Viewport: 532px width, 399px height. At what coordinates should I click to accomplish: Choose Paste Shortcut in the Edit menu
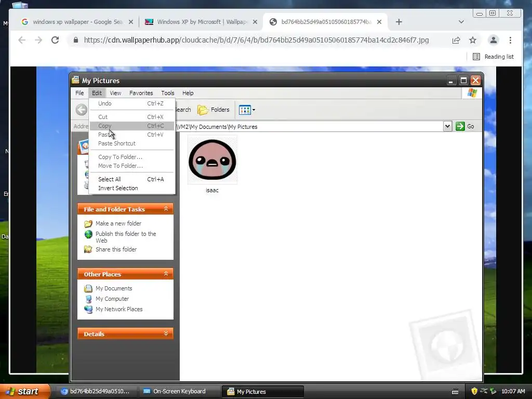(132, 143)
